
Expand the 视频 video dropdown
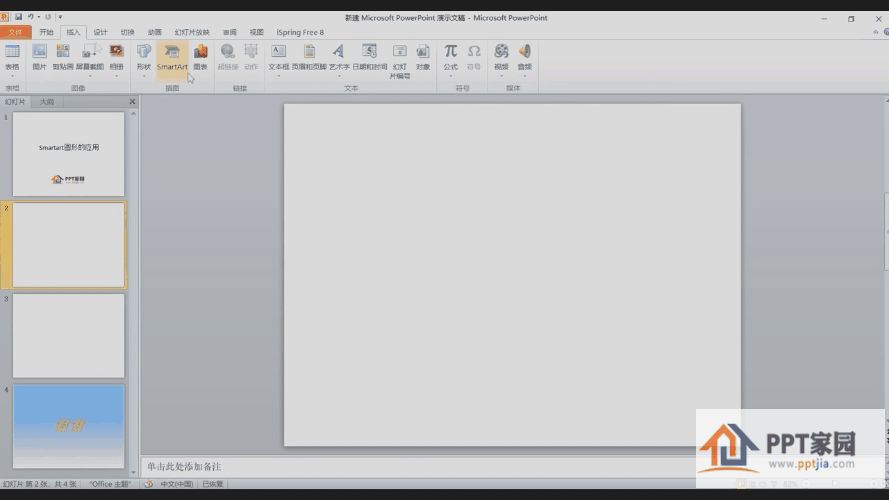tap(501, 75)
